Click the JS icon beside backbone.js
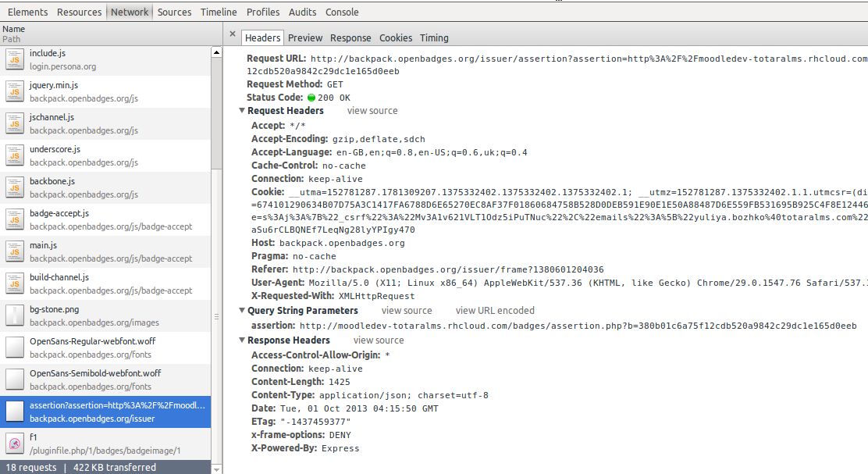The height and width of the screenshot is (474, 868). coord(15,188)
